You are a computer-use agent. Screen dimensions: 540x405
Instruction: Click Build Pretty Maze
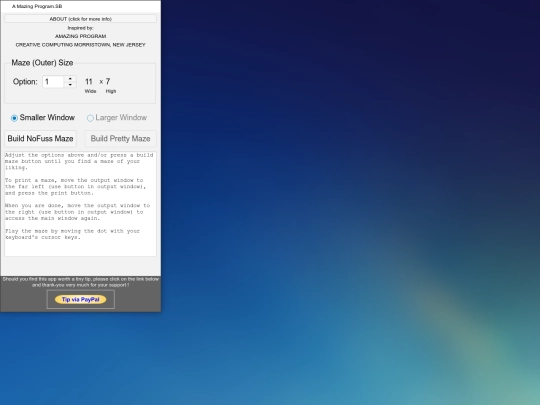(121, 138)
